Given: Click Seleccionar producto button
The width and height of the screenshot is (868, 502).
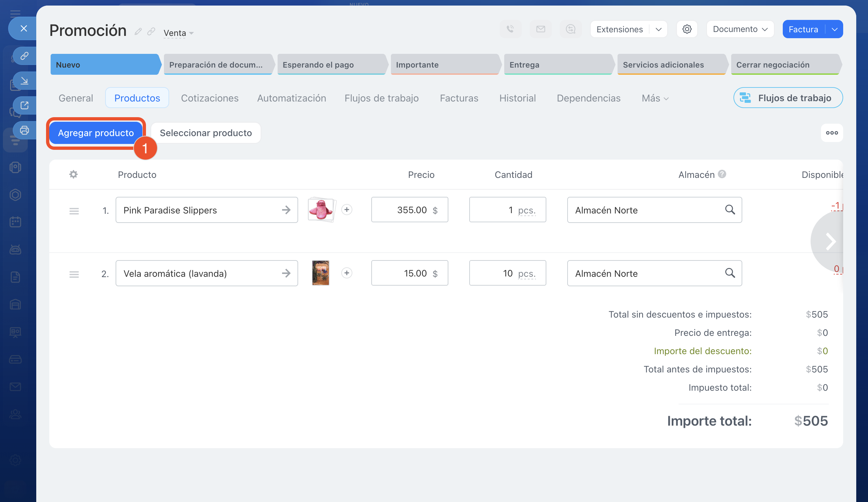Looking at the screenshot, I should [x=206, y=133].
